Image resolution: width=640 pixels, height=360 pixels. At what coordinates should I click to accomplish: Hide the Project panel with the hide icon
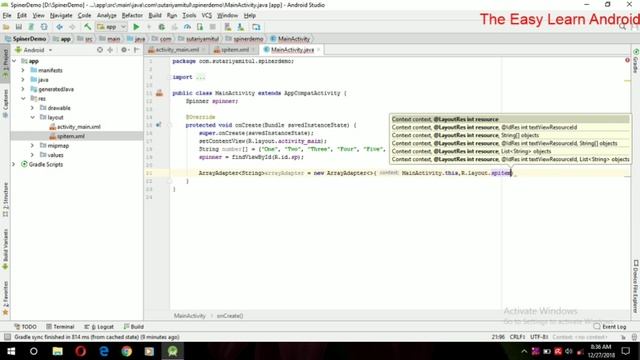(136, 50)
